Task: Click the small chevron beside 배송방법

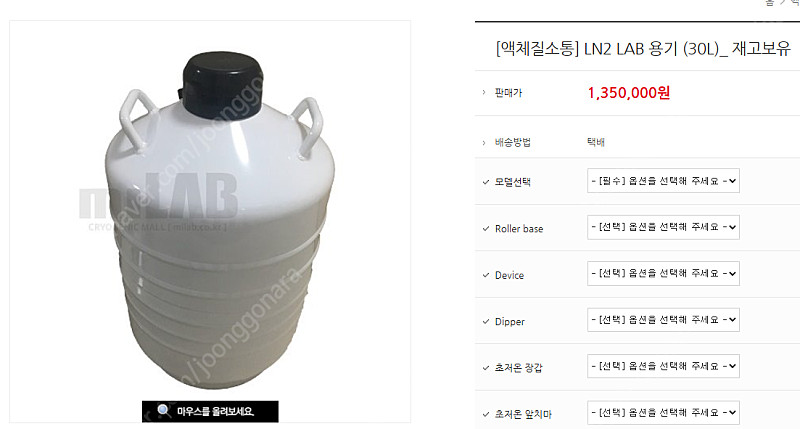Action: [x=484, y=142]
